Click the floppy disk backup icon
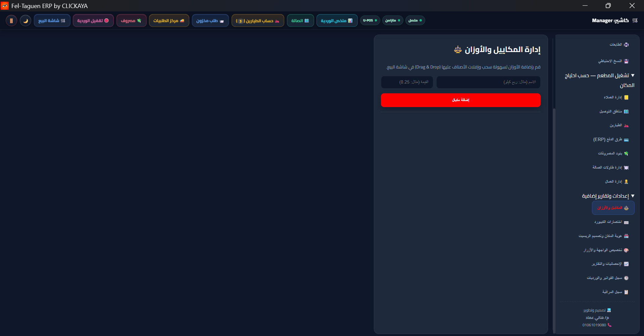Image resolution: width=644 pixels, height=336 pixels. point(626,61)
